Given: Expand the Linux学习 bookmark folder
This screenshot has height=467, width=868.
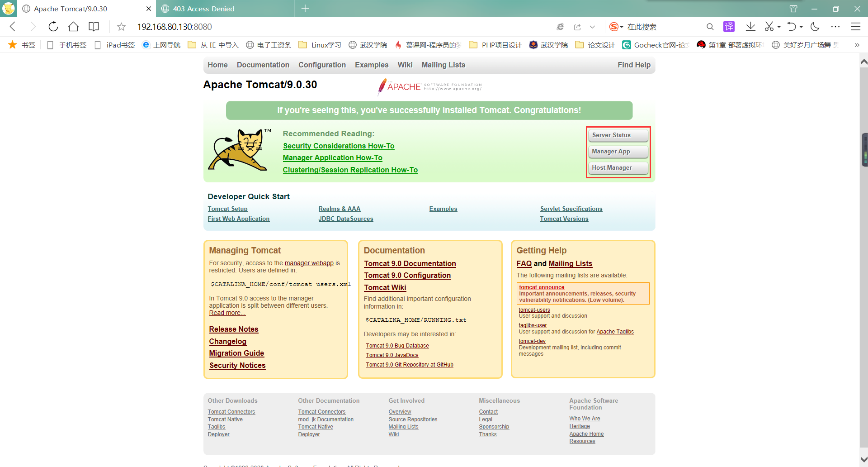Looking at the screenshot, I should click(x=320, y=45).
